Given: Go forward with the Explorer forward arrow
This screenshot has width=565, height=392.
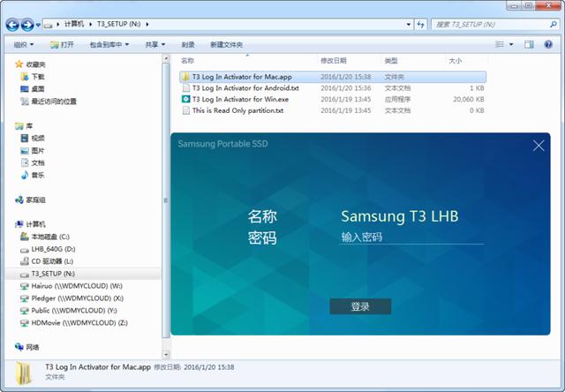Looking at the screenshot, I should pos(27,25).
